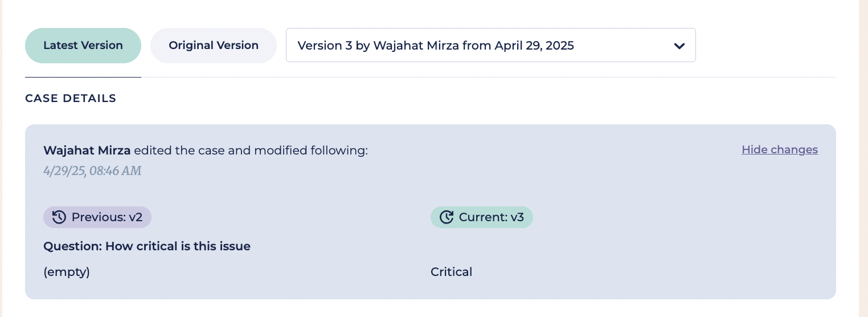Click the CASE DETAILS section heading
868x317 pixels.
71,99
